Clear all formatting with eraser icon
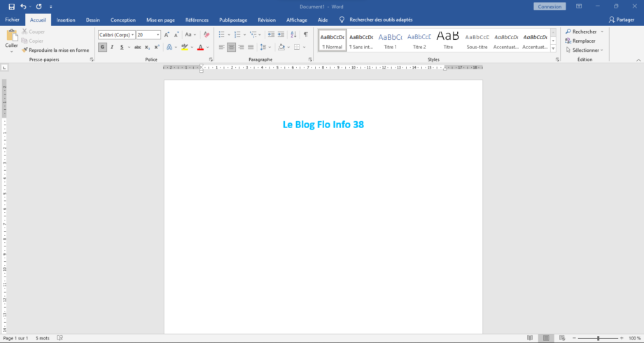 [x=206, y=35]
